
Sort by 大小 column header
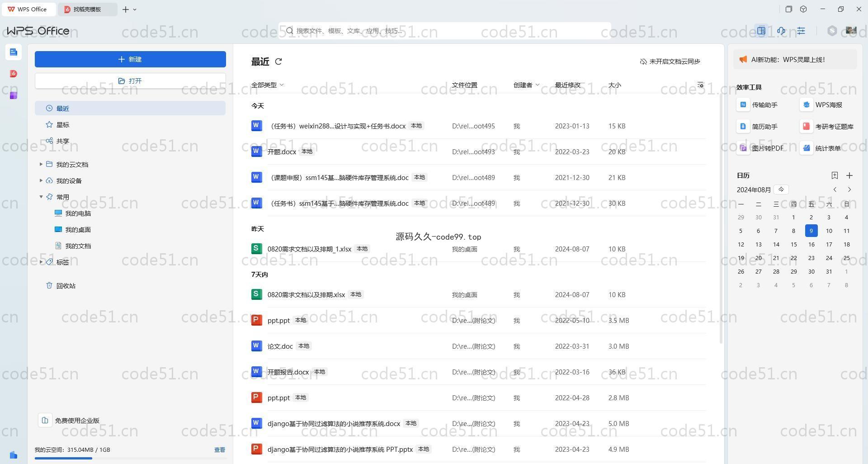(x=614, y=85)
